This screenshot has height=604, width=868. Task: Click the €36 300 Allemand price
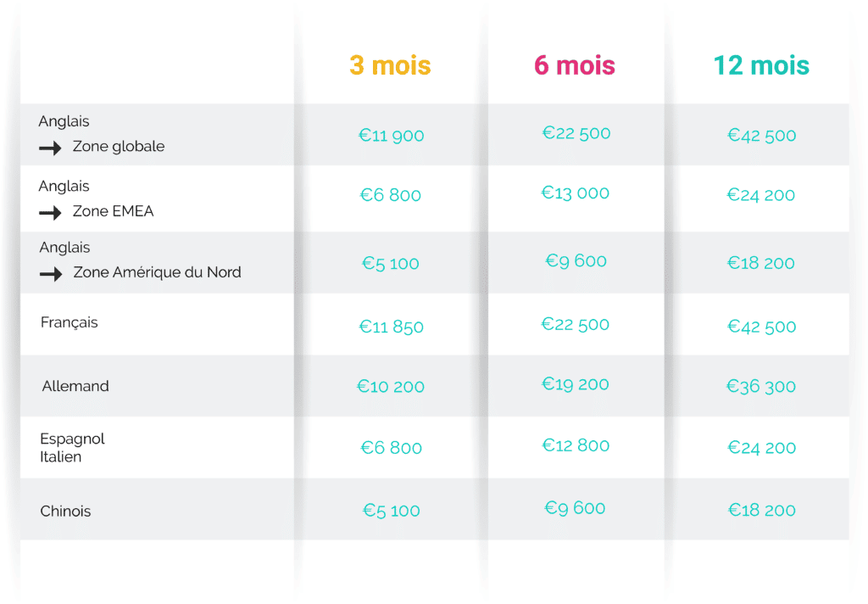pyautogui.click(x=761, y=386)
